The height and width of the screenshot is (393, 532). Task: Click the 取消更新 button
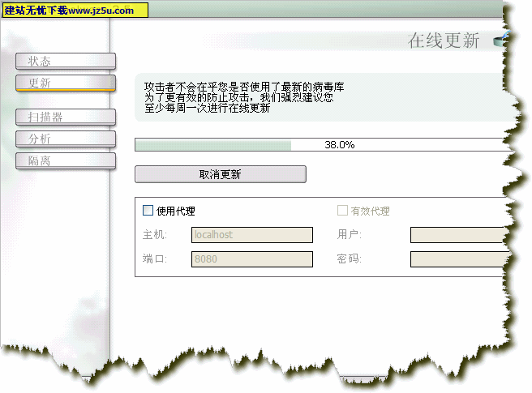pos(221,174)
